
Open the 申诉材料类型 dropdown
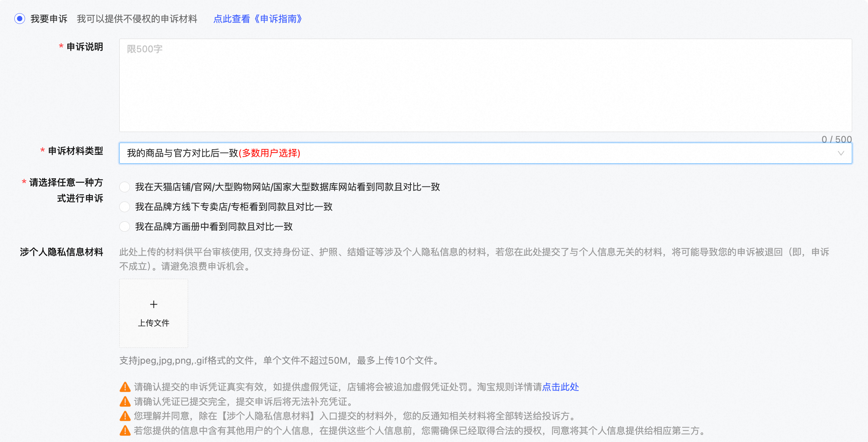click(485, 153)
